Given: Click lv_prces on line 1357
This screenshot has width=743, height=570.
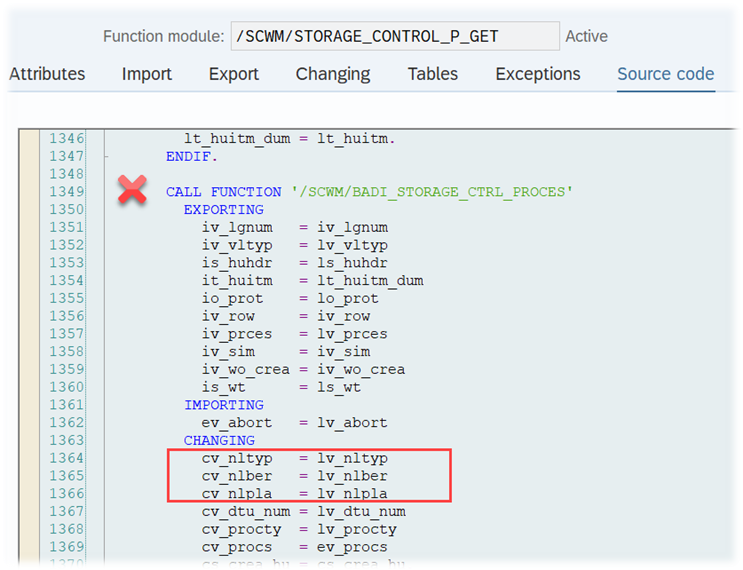Looking at the screenshot, I should [x=353, y=334].
